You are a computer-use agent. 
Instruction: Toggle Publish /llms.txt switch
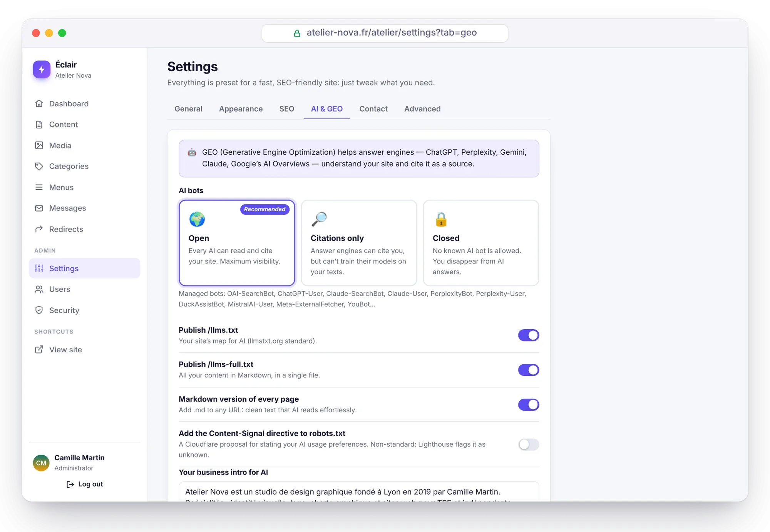pos(528,335)
